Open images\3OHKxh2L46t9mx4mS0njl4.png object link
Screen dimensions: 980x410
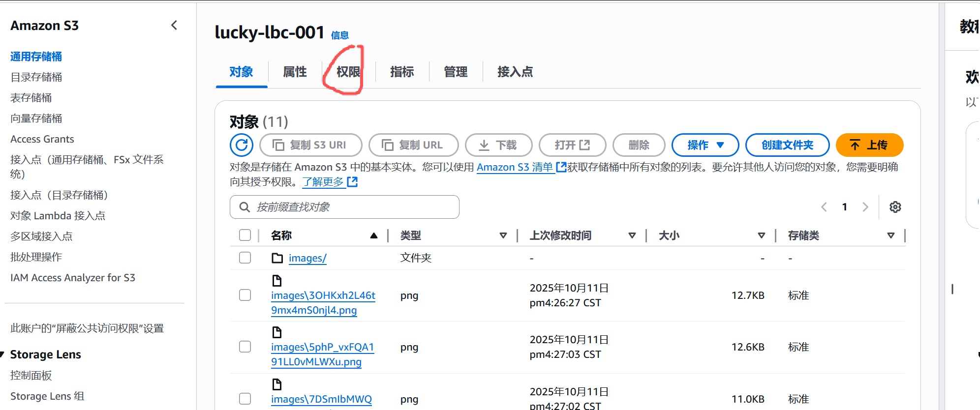click(x=323, y=303)
